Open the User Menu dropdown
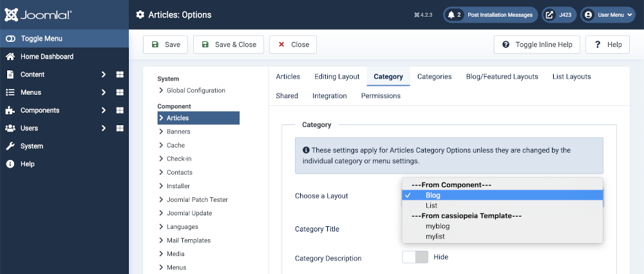Screen dimensions: 644x274 pos(607,15)
